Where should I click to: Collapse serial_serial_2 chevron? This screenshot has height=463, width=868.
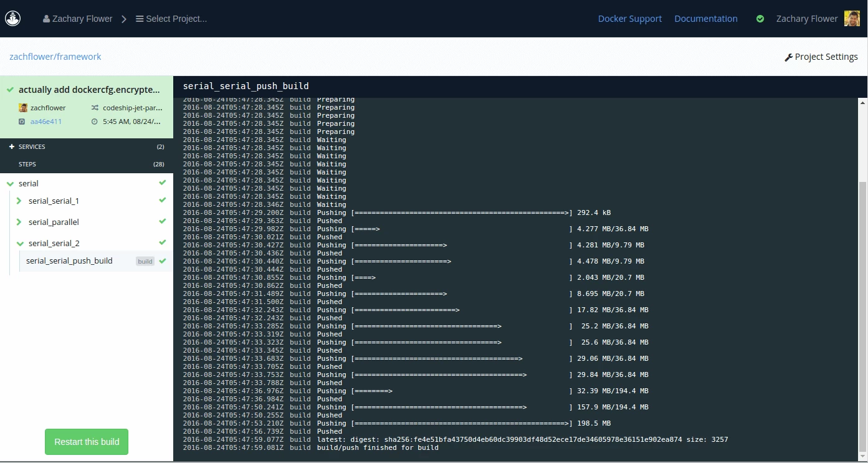tap(20, 244)
